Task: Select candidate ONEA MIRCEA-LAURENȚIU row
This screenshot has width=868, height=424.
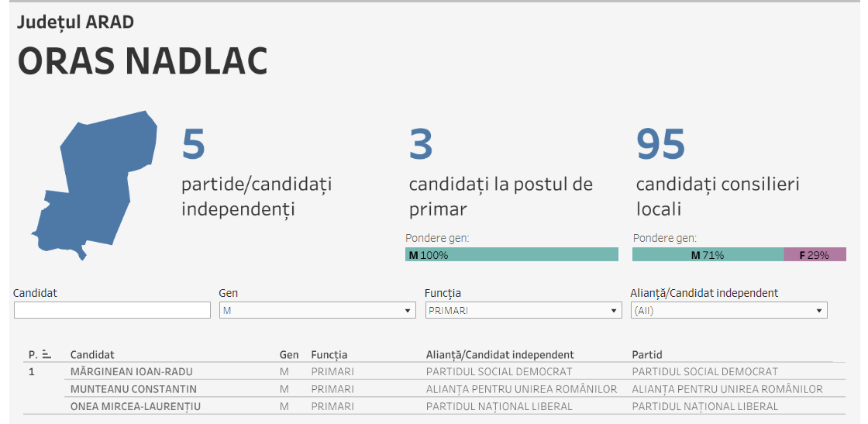Action: tap(136, 406)
